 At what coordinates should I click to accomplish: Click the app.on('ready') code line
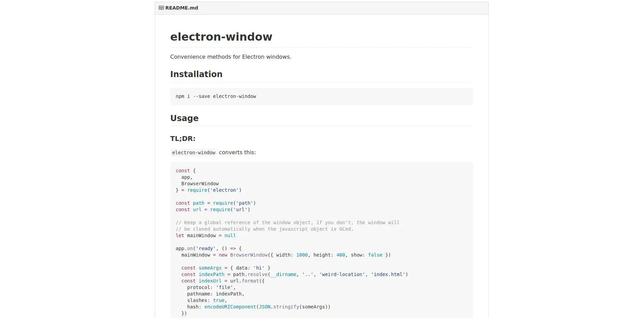[x=209, y=249]
